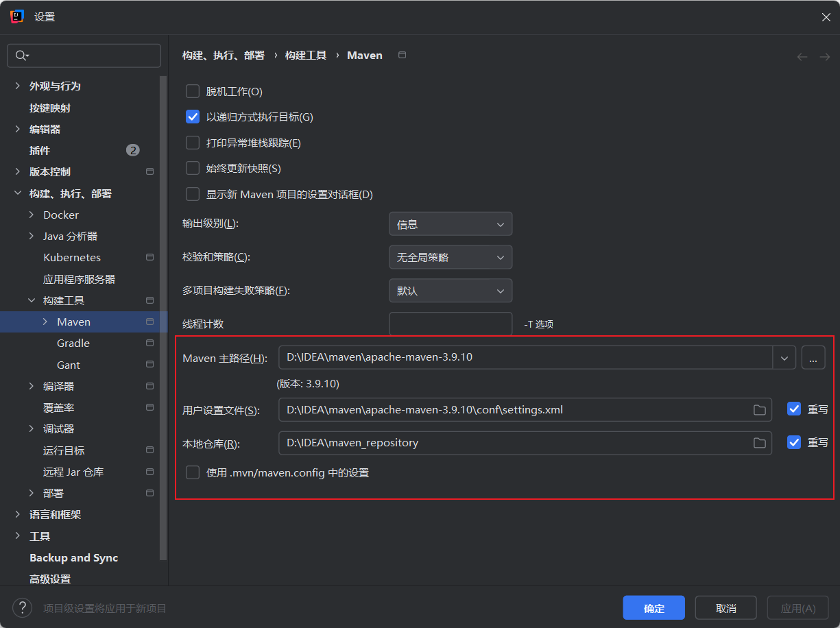Expand the 工具 tree node
840x628 pixels.
(18, 536)
